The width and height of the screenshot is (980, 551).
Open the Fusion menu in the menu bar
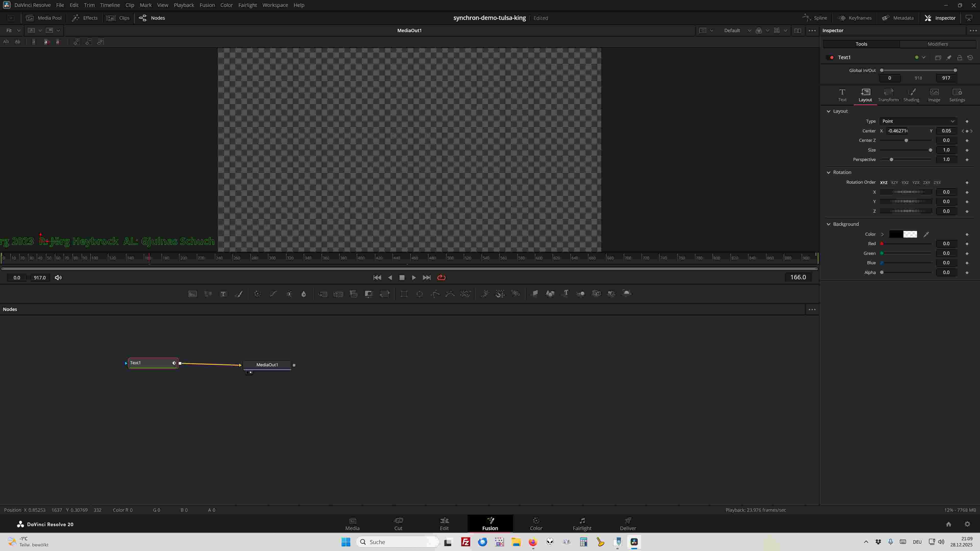coord(207,5)
